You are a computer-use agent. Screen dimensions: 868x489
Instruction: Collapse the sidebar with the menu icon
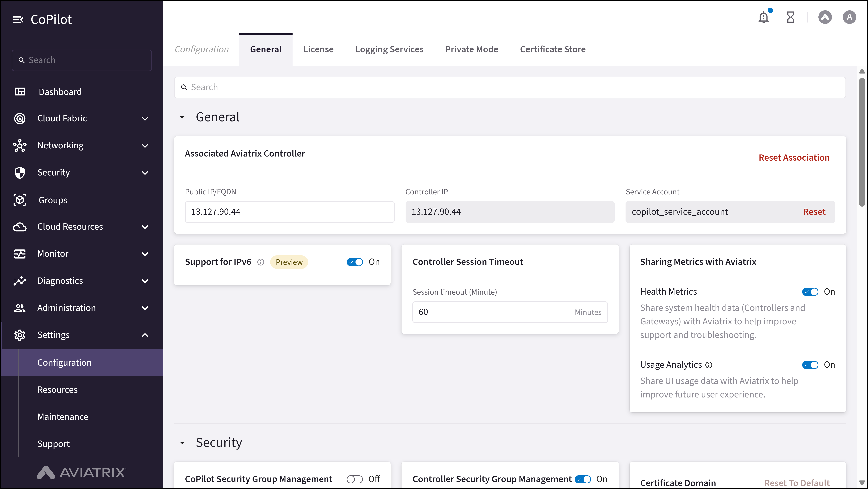(18, 20)
